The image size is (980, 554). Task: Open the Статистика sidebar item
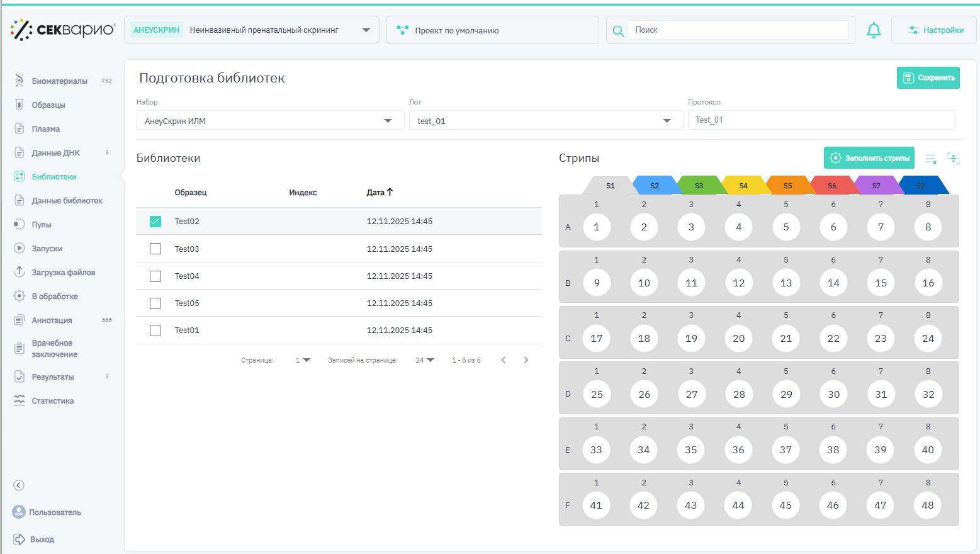coord(53,401)
